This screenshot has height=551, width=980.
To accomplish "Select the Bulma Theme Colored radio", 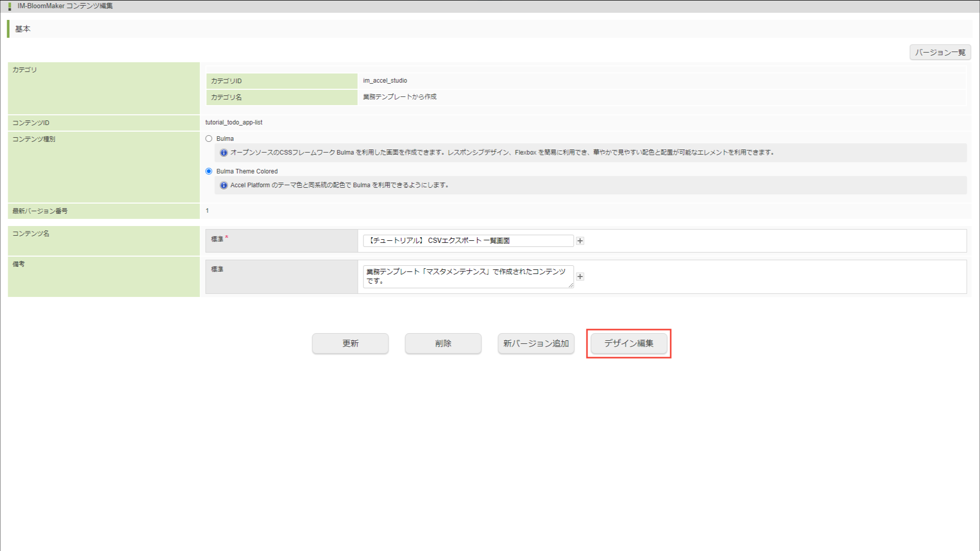I will (x=209, y=171).
